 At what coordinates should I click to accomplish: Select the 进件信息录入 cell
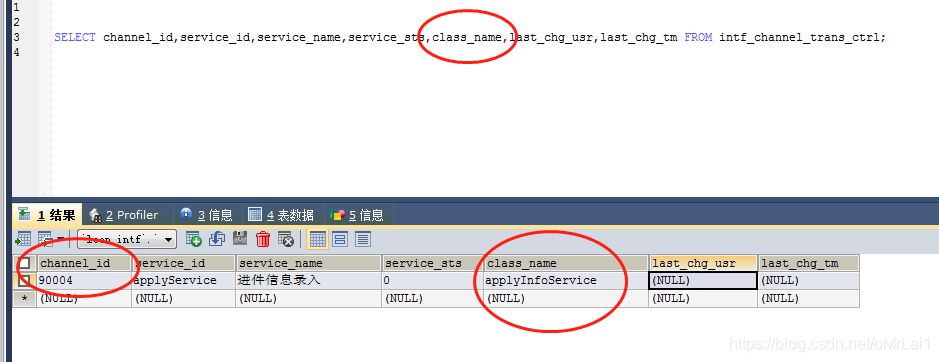coord(308,280)
